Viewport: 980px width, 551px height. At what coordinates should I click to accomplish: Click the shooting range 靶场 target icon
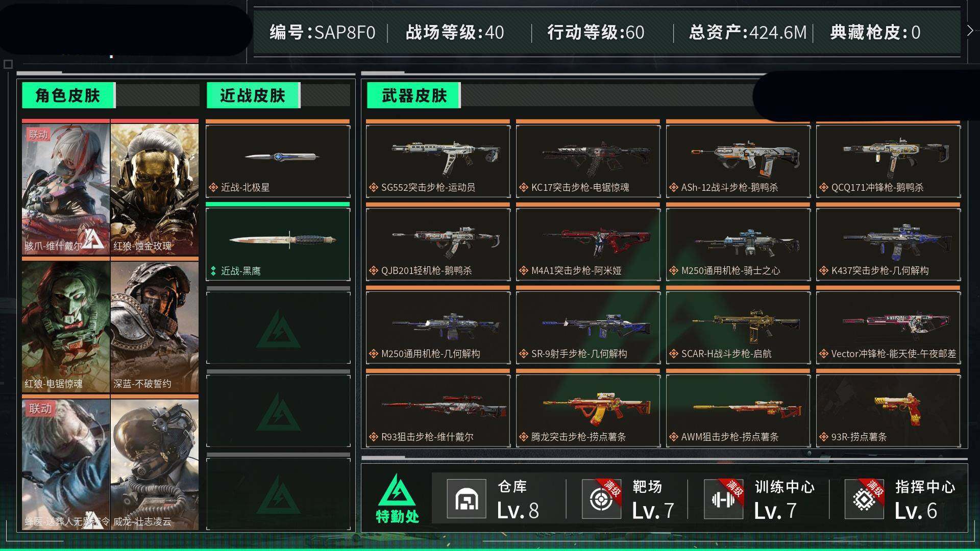(602, 499)
